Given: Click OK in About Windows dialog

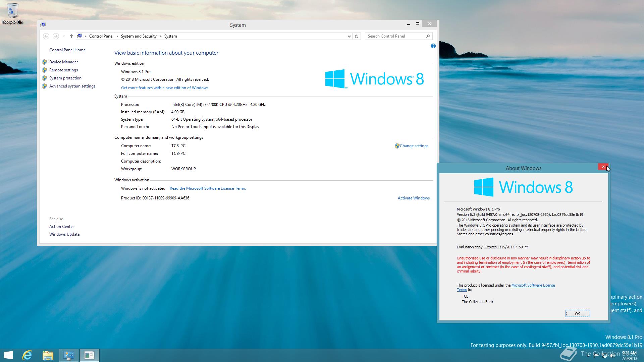Looking at the screenshot, I should [577, 314].
